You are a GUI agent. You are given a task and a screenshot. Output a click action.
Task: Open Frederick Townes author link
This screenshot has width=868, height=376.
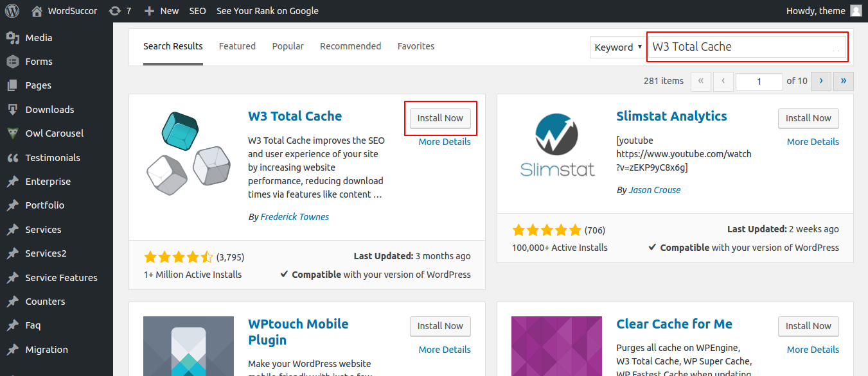[x=294, y=217]
